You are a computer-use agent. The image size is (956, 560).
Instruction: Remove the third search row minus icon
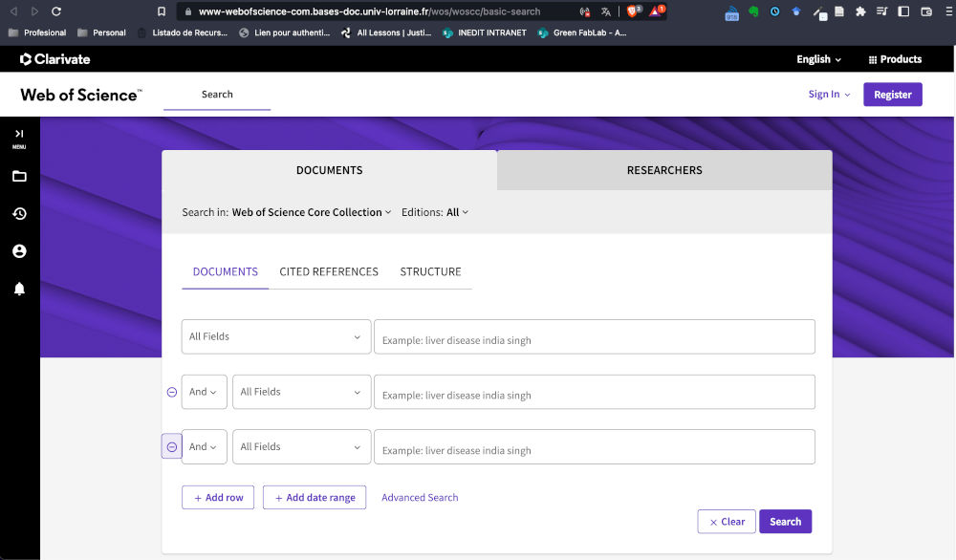click(x=172, y=446)
